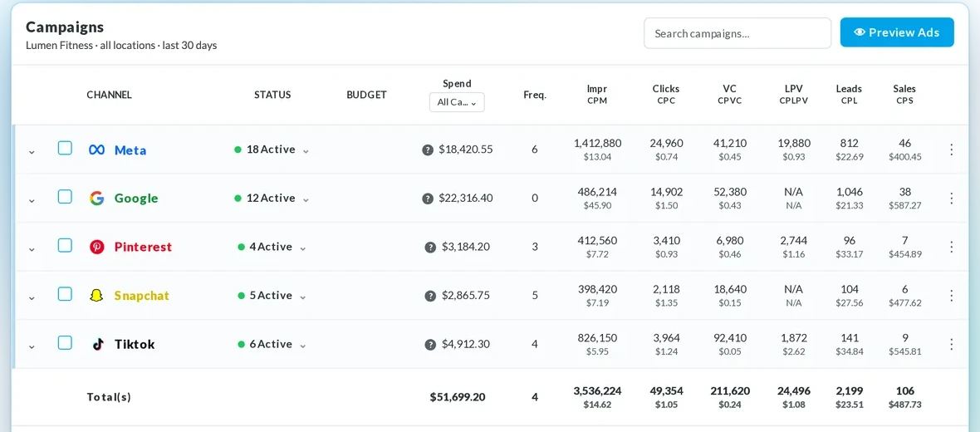The height and width of the screenshot is (432, 980).
Task: Open the three-dot menu for Google row
Action: (951, 199)
